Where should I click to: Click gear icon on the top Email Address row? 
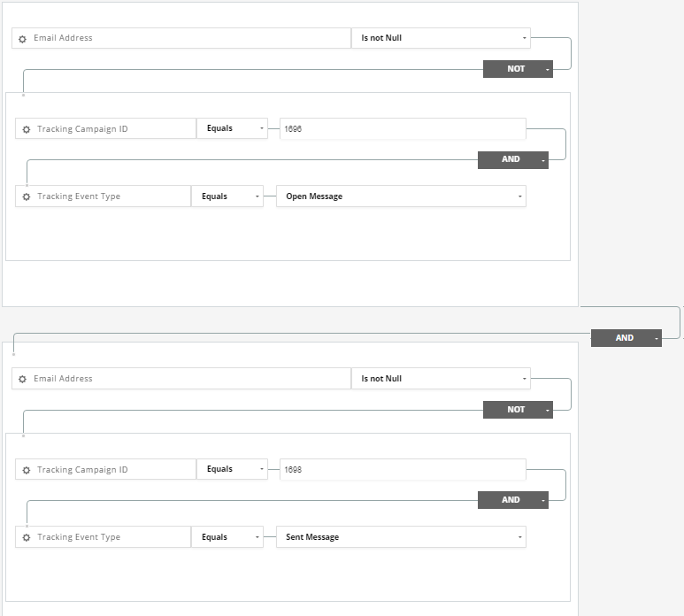pyautogui.click(x=23, y=39)
